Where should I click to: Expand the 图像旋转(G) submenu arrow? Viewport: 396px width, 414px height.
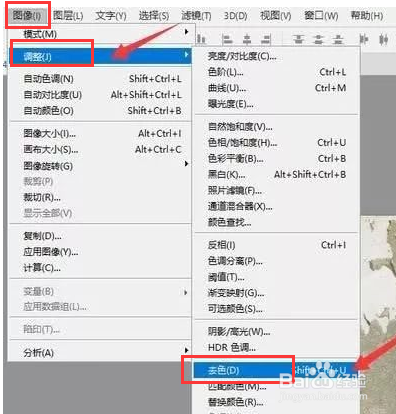click(x=186, y=164)
